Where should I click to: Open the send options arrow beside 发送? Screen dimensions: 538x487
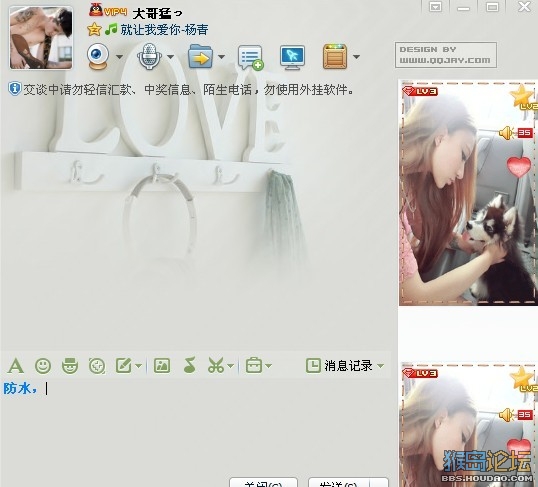click(x=379, y=482)
